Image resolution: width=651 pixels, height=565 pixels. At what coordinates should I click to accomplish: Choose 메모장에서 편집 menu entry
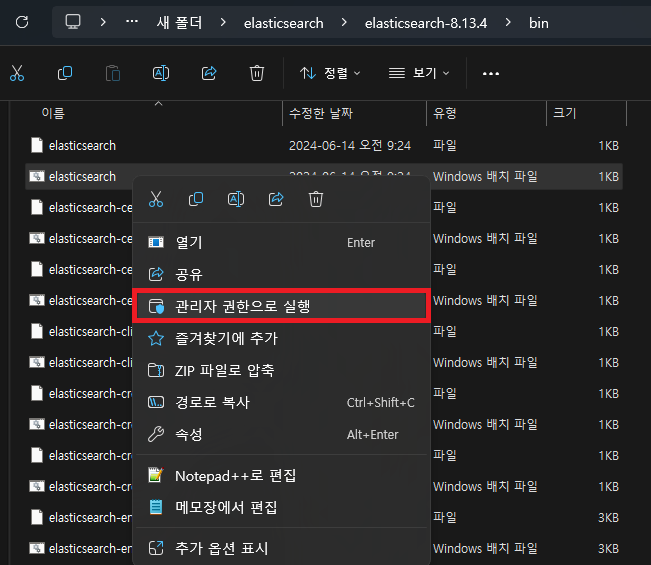[x=281, y=507]
